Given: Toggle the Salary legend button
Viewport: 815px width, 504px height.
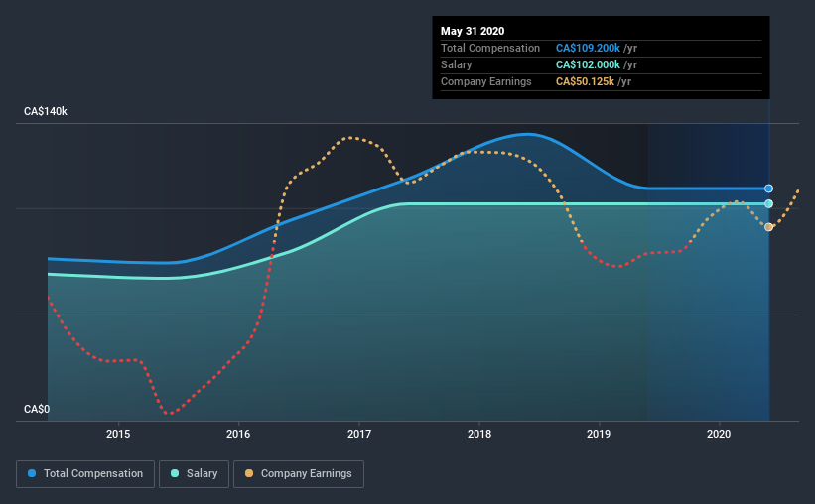Looking at the screenshot, I should click(x=194, y=474).
